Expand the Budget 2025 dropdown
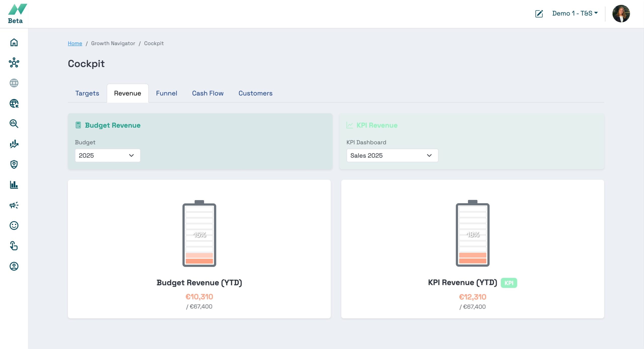644x349 pixels. coord(107,155)
